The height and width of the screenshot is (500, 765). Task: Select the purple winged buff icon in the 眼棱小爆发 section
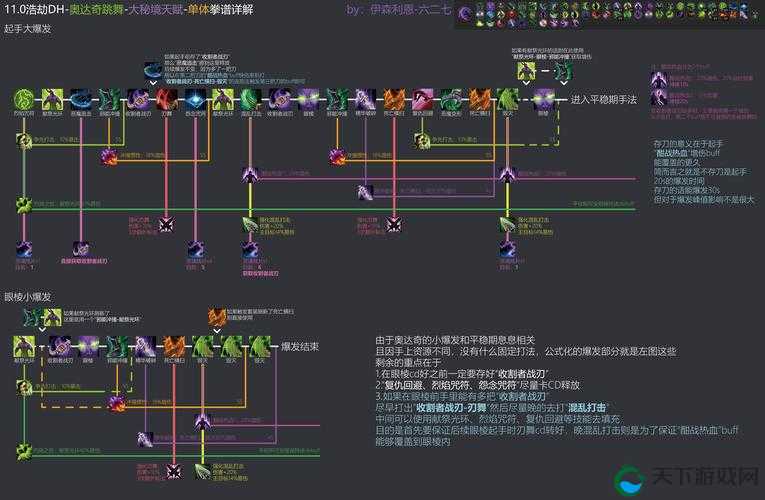202,421
